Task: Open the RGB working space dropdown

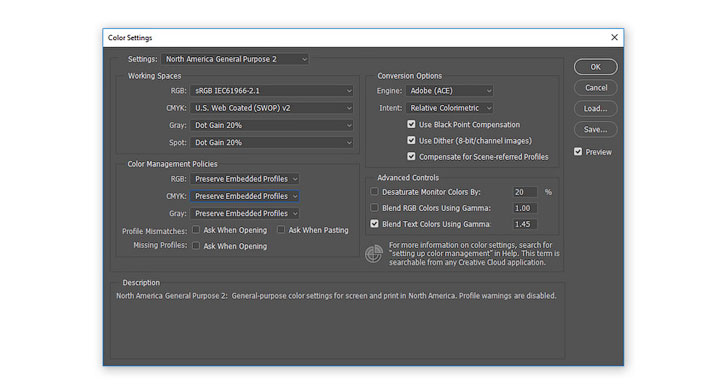Action: [272, 91]
